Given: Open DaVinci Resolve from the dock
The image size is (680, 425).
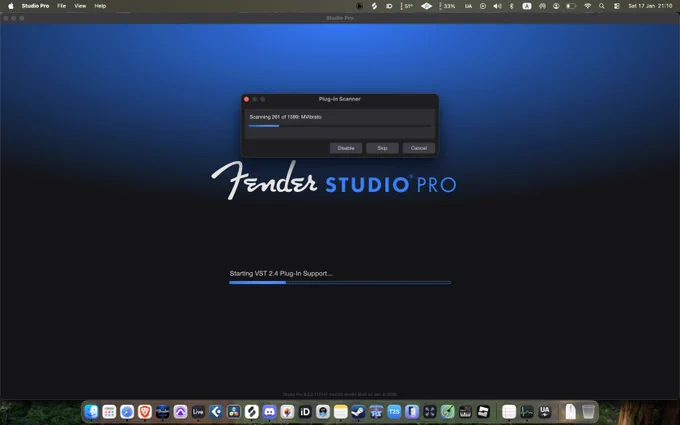Looking at the screenshot, I should (x=234, y=411).
